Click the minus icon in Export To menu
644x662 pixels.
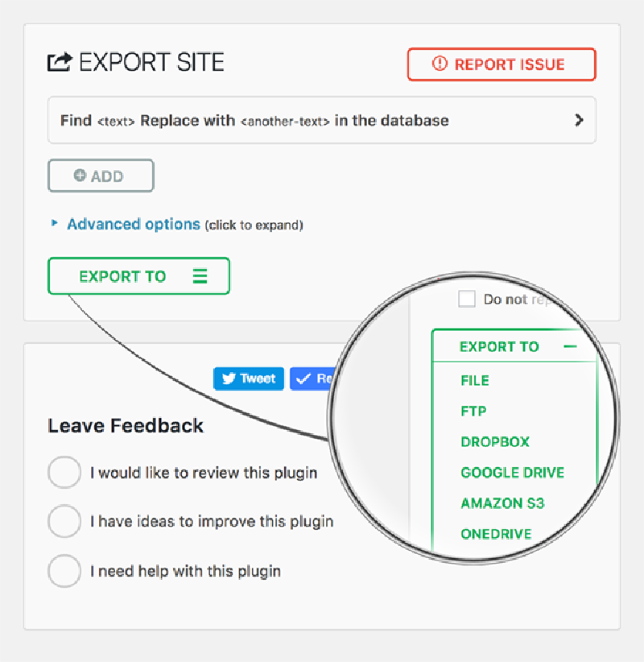[x=570, y=346]
